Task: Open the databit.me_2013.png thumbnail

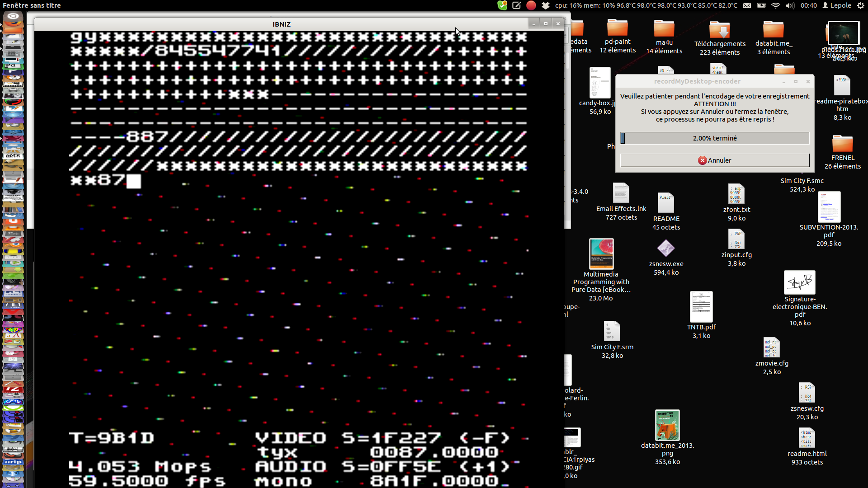Action: [x=667, y=425]
